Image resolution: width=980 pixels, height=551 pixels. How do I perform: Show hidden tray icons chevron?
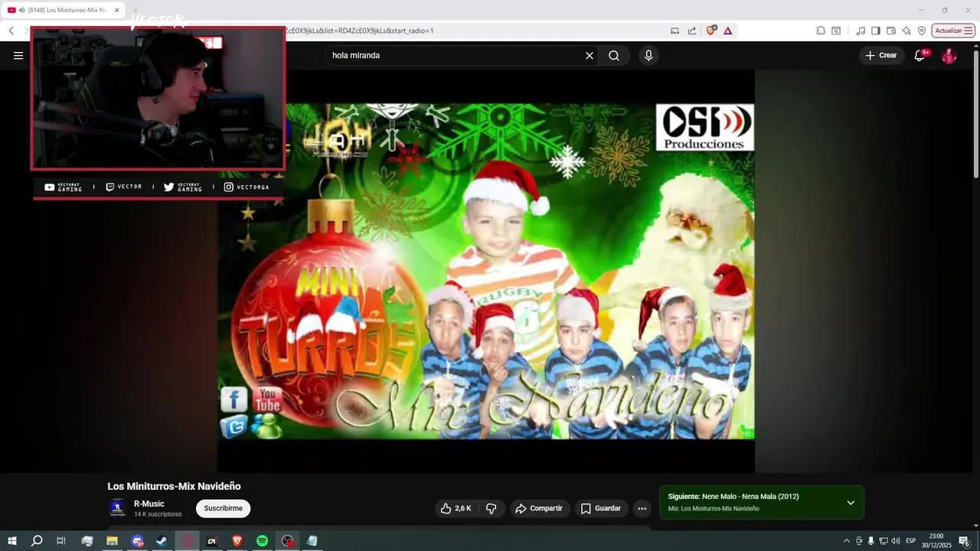[846, 541]
